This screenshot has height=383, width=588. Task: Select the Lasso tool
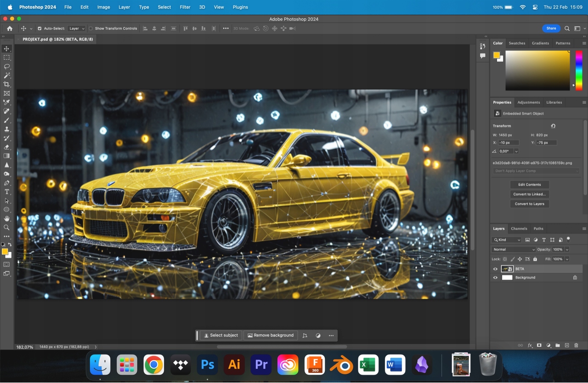(6, 67)
